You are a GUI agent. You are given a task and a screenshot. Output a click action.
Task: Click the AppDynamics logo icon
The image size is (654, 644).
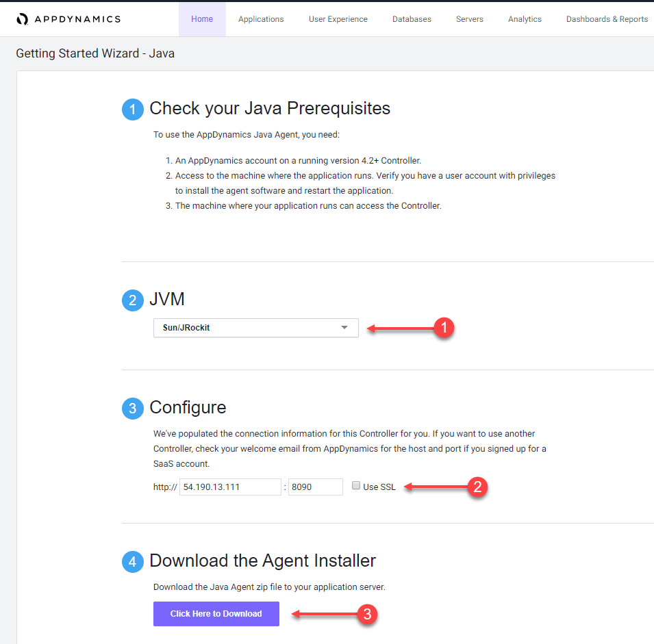pos(22,19)
